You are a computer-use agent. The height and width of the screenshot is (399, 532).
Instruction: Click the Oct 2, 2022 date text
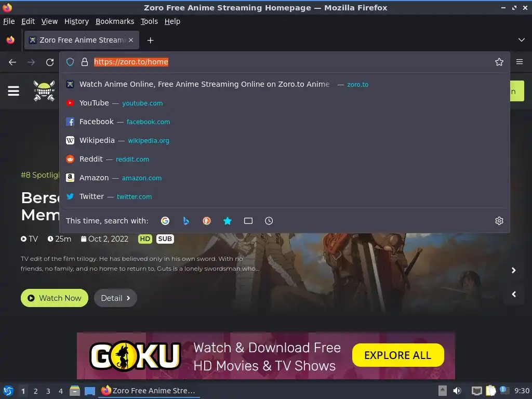click(108, 239)
